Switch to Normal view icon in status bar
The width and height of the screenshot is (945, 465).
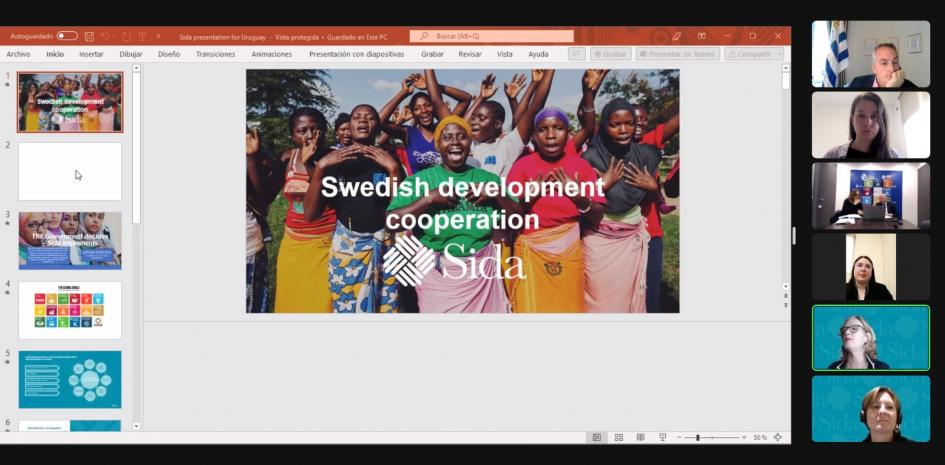(x=597, y=437)
